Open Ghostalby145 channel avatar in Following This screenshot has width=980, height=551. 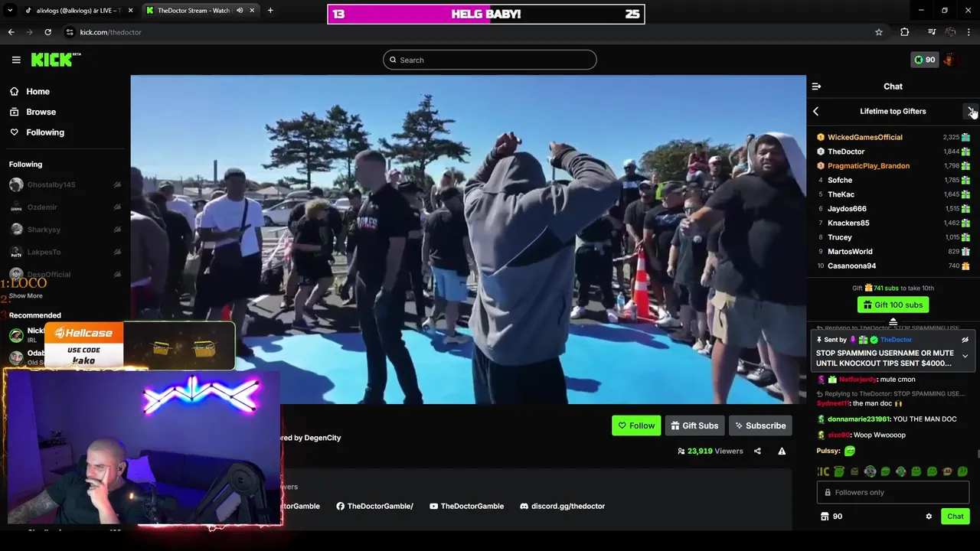(16, 184)
